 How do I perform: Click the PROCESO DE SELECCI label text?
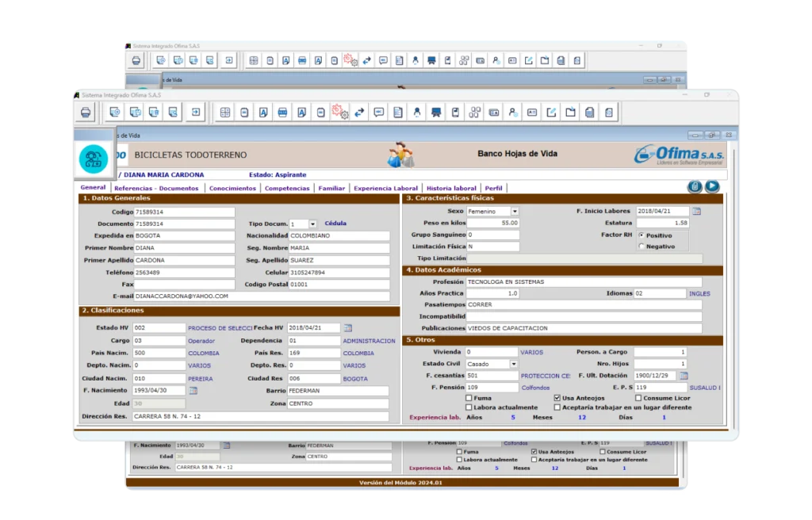coord(220,328)
